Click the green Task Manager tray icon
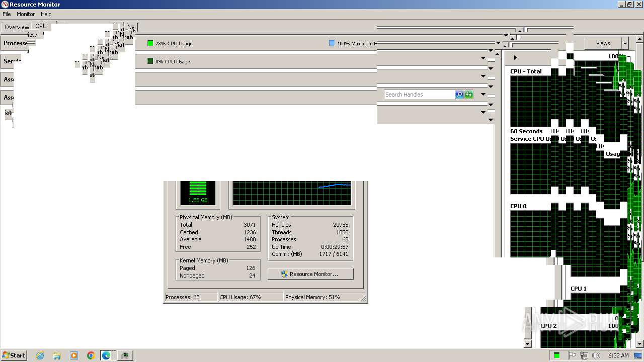The image size is (644, 362). [556, 355]
